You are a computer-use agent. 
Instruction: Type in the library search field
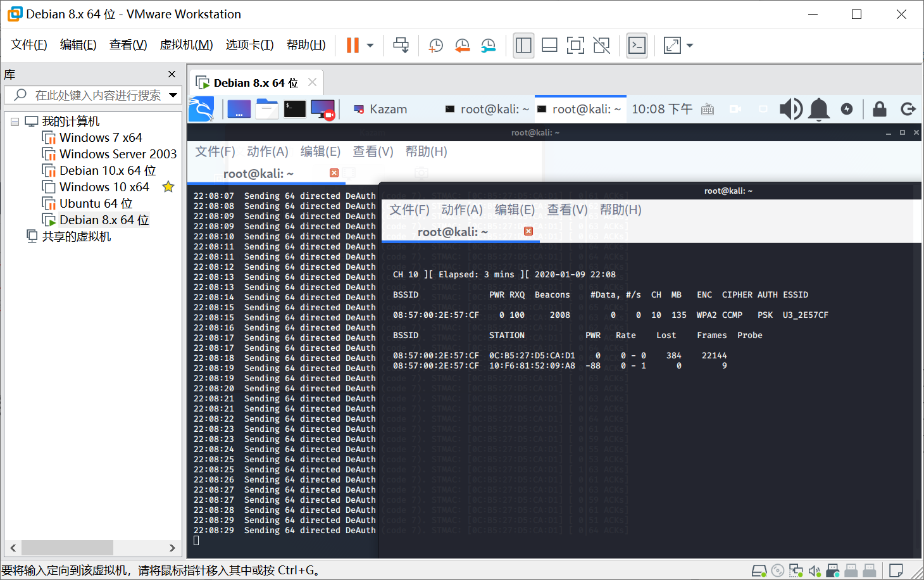pos(93,95)
